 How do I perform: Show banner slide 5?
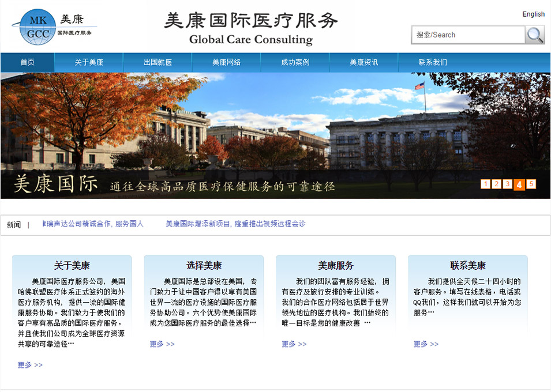coord(531,184)
